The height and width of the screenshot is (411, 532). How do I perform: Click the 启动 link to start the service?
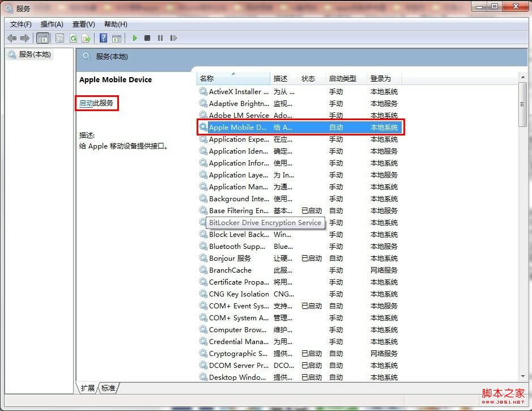(86, 103)
